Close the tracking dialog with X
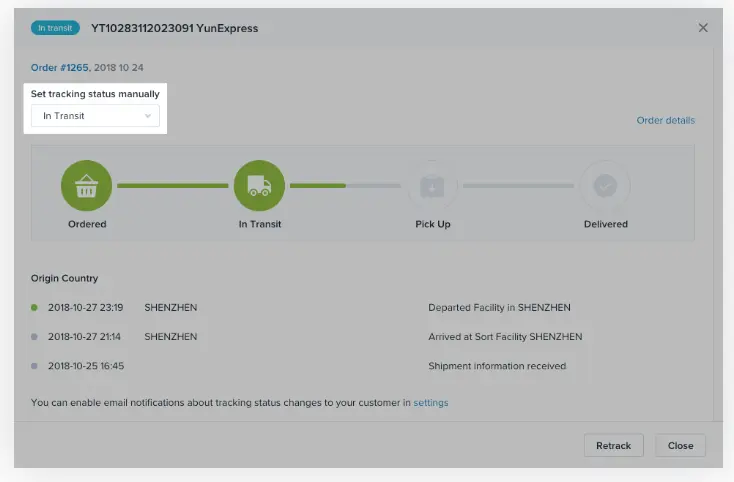Image resolution: width=734 pixels, height=482 pixels. pos(703,28)
